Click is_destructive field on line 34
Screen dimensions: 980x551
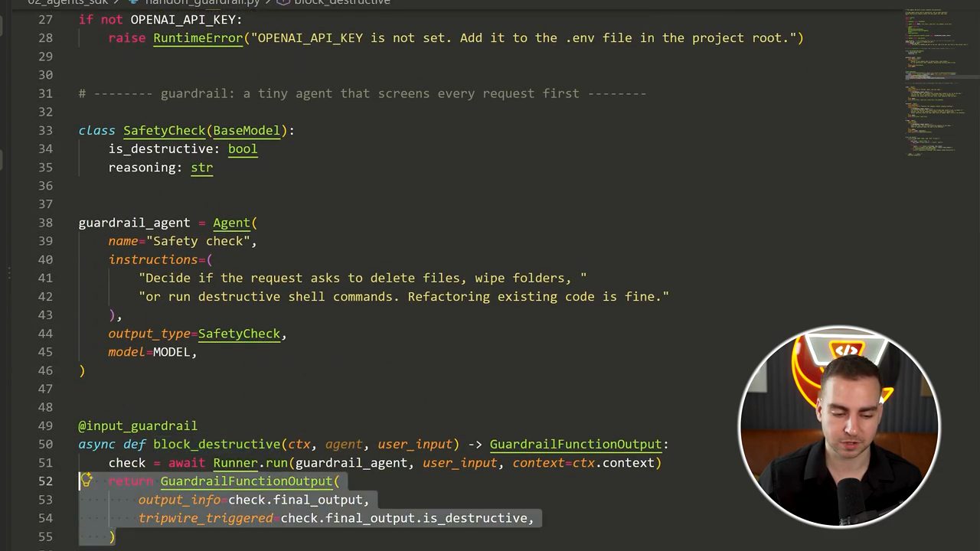[x=161, y=148]
